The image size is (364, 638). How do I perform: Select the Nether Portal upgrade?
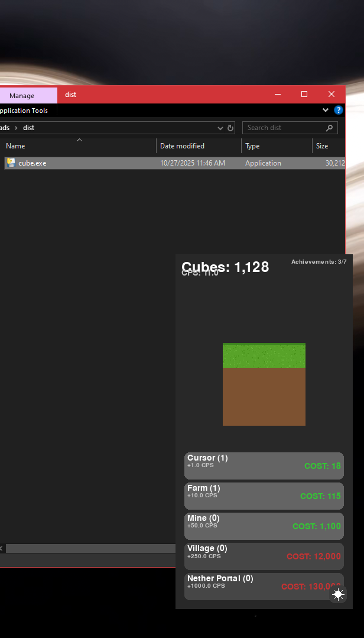(x=264, y=586)
